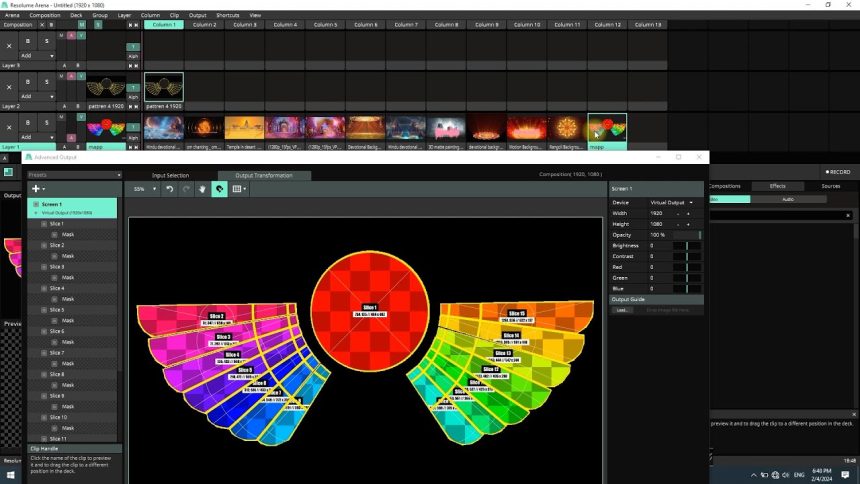
Task: Toggle bypass B on Layer 2
Action: tap(28, 82)
